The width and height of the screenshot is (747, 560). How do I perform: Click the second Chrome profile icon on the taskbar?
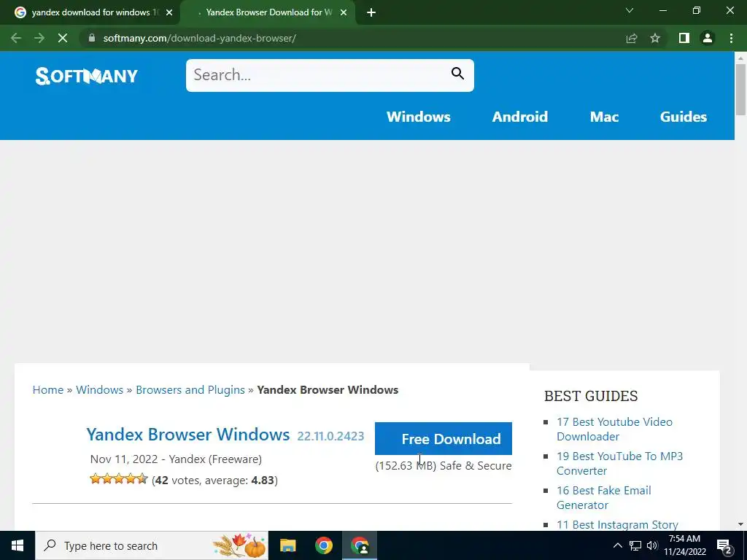360,545
